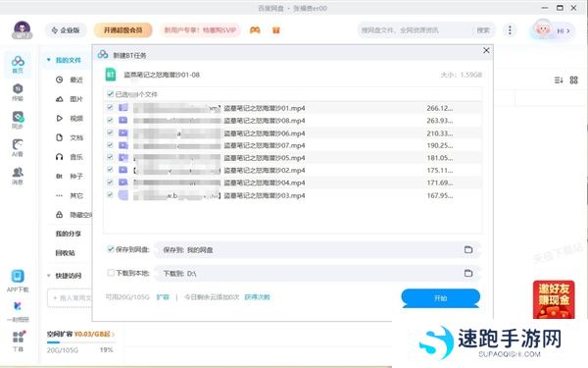588x368 pixels.
Task: Click the 企业版 button
Action: [x=66, y=30]
